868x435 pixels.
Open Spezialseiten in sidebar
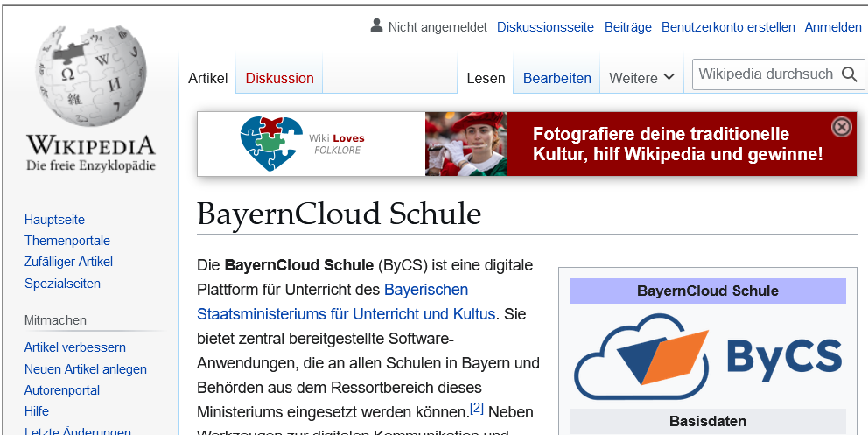(62, 284)
